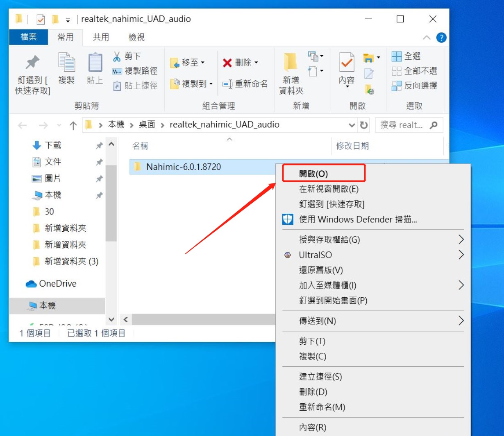Click the 複製 copy icon in ribbon

(66, 63)
